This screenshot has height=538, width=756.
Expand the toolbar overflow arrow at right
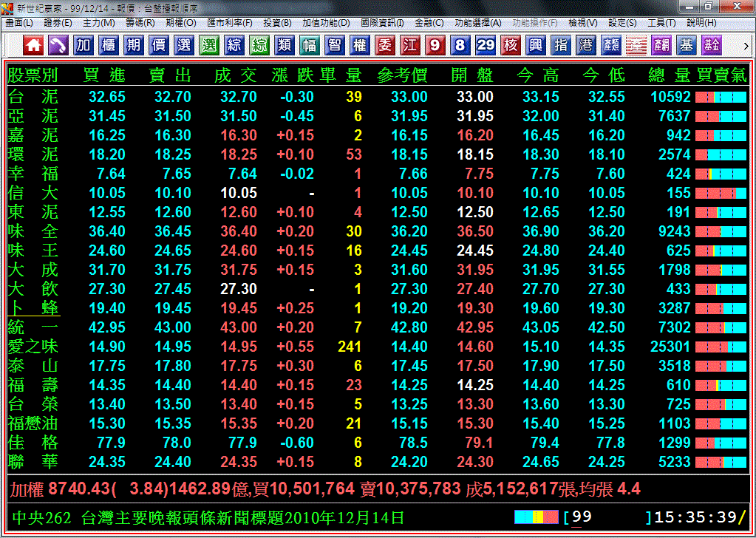coord(746,45)
